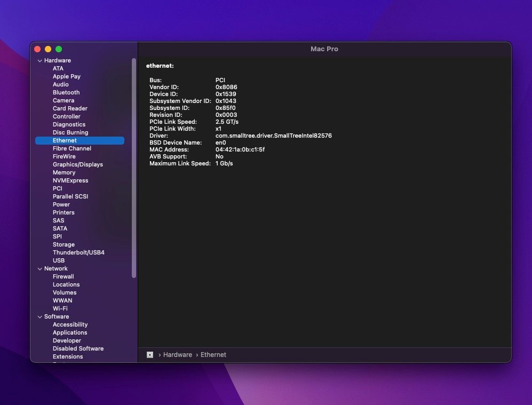This screenshot has width=532, height=405.
Task: Select NVMExpress from the Hardware list
Action: pos(70,180)
